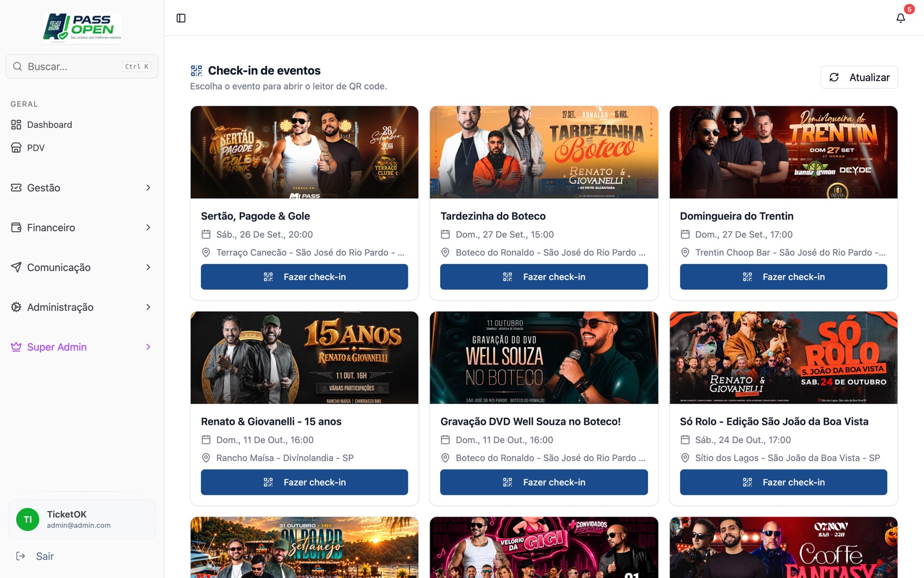The height and width of the screenshot is (578, 924).
Task: Expand the Administração chevron
Action: pos(148,307)
